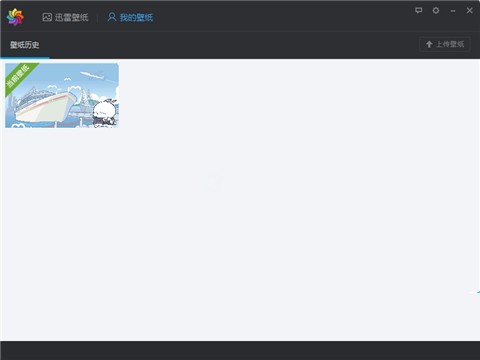This screenshot has height=360, width=480.
Task: Click the colorful pinwheel app logo
Action: click(x=15, y=17)
